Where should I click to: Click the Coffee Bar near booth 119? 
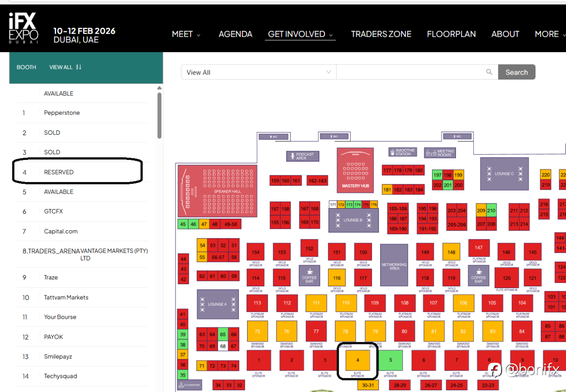[x=478, y=275]
